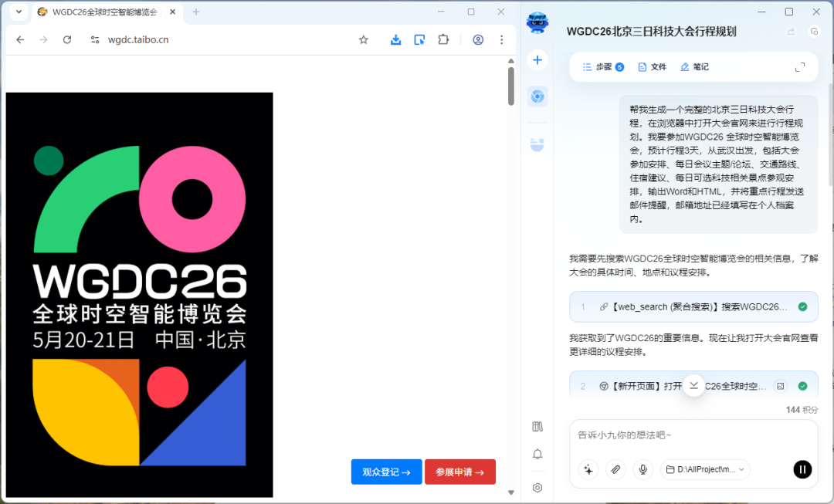Pause the running task

click(802, 469)
